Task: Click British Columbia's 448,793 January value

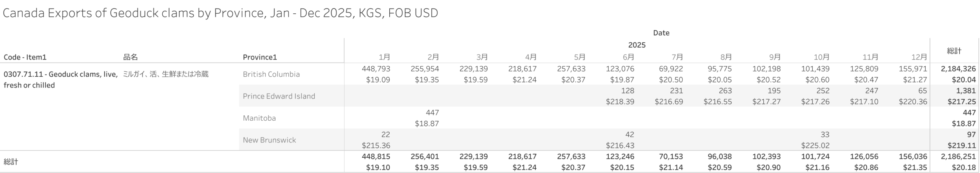Action: [376, 69]
